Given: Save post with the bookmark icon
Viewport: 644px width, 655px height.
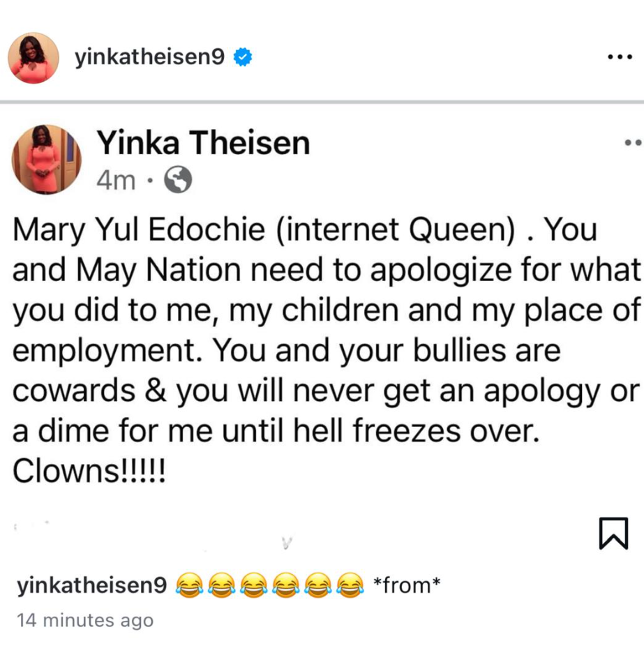Looking at the screenshot, I should [x=613, y=533].
